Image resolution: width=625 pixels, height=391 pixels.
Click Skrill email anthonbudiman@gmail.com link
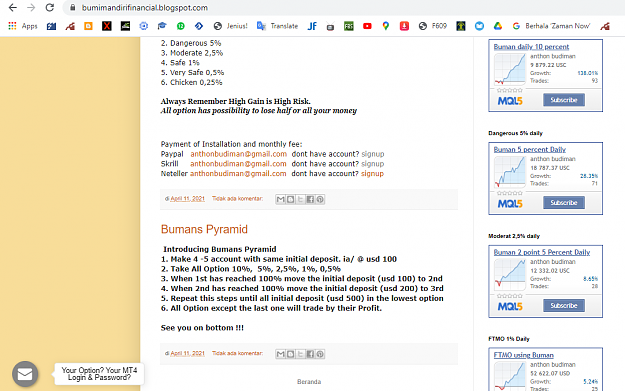pyautogui.click(x=238, y=164)
